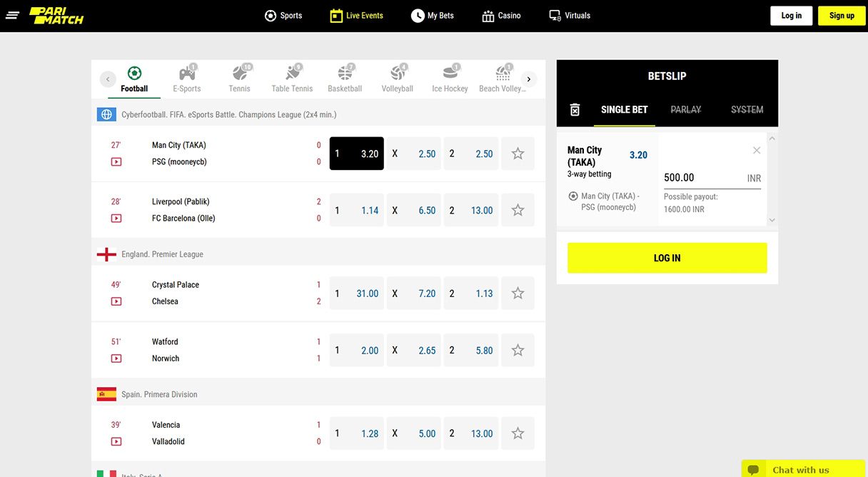
Task: Switch to Single Bet tab
Action: pyautogui.click(x=625, y=110)
